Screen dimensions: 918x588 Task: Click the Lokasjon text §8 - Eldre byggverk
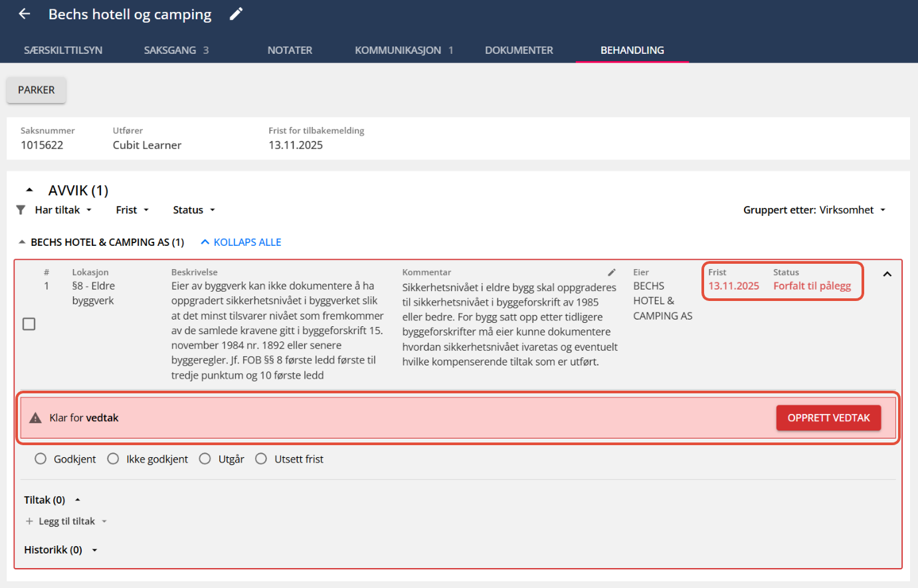coord(93,293)
